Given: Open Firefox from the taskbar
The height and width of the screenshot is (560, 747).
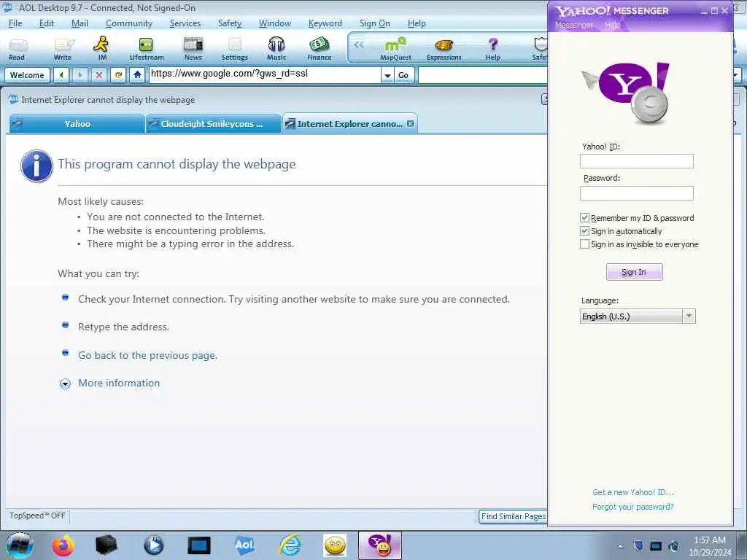Looking at the screenshot, I should [x=63, y=545].
